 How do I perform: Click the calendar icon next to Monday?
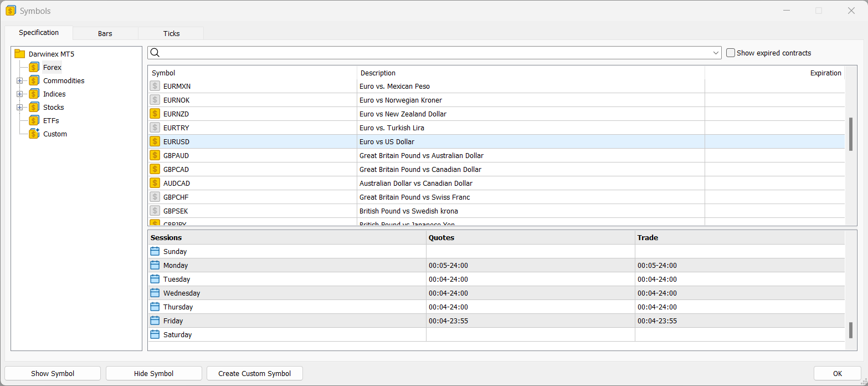(155, 265)
